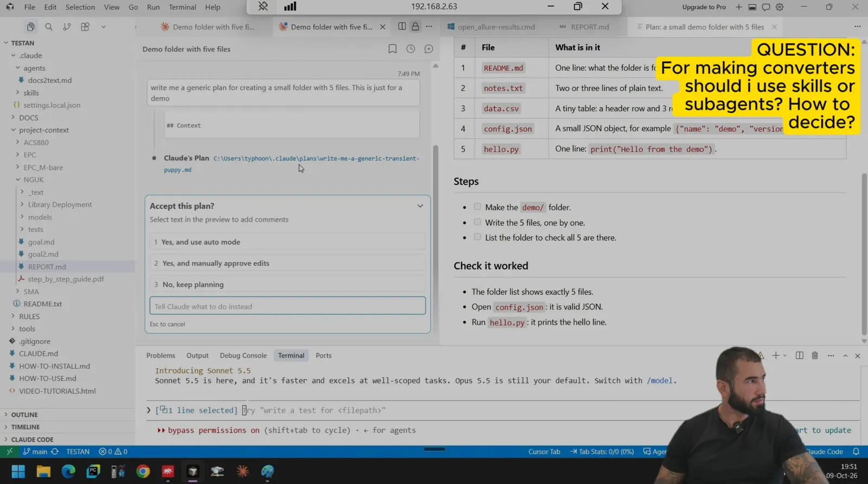The width and height of the screenshot is (868, 484).
Task: Open the Search view icon
Action: click(x=49, y=27)
